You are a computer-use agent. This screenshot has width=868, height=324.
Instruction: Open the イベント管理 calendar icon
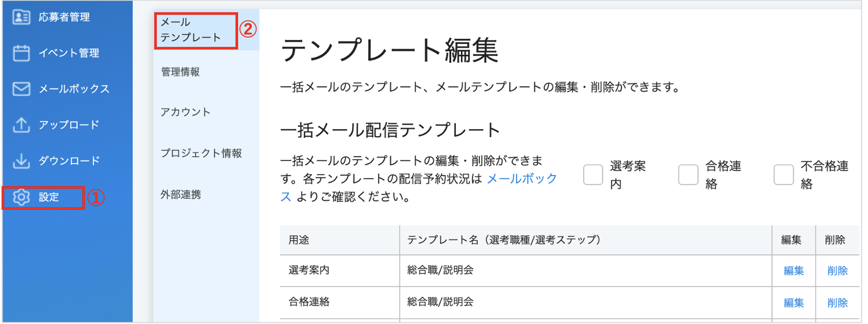pyautogui.click(x=21, y=53)
